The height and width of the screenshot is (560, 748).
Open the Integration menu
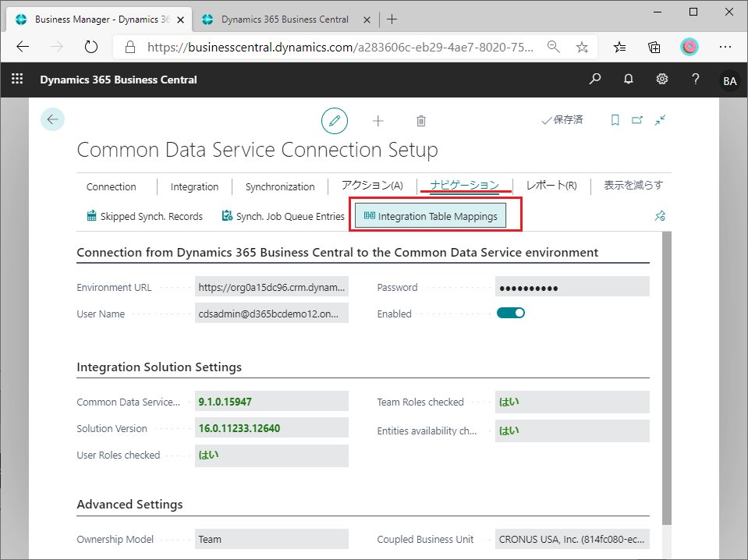coord(195,187)
